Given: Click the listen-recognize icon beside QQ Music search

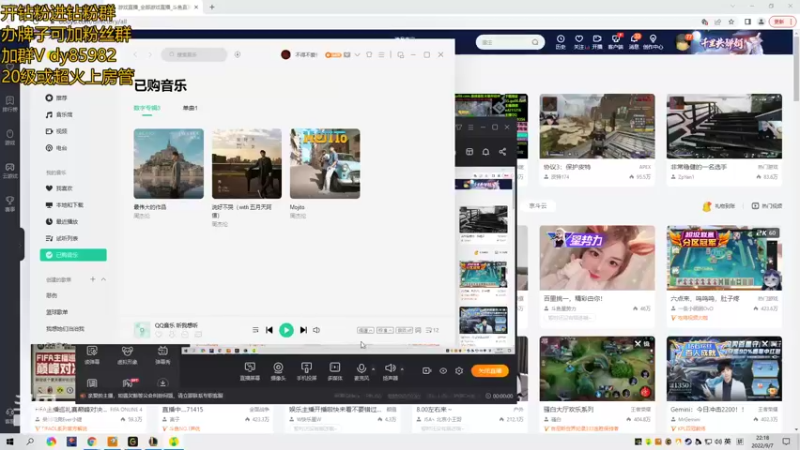Looking at the screenshot, I should tap(237, 55).
